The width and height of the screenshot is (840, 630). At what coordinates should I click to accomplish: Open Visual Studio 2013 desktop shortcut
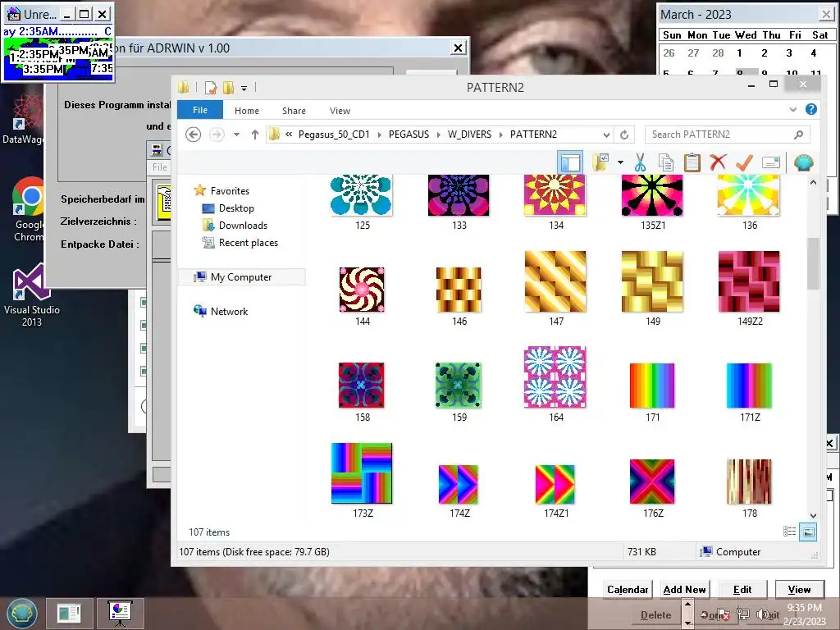coord(32,294)
